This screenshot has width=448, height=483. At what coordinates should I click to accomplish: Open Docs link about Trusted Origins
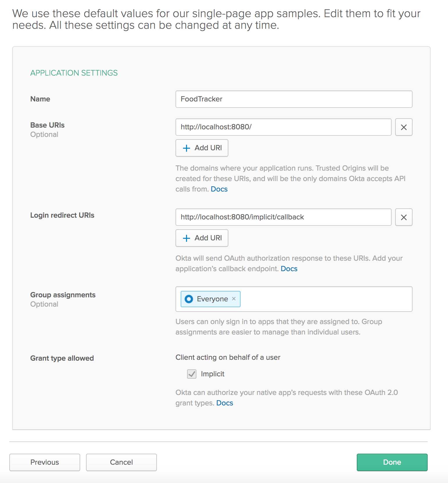[219, 189]
